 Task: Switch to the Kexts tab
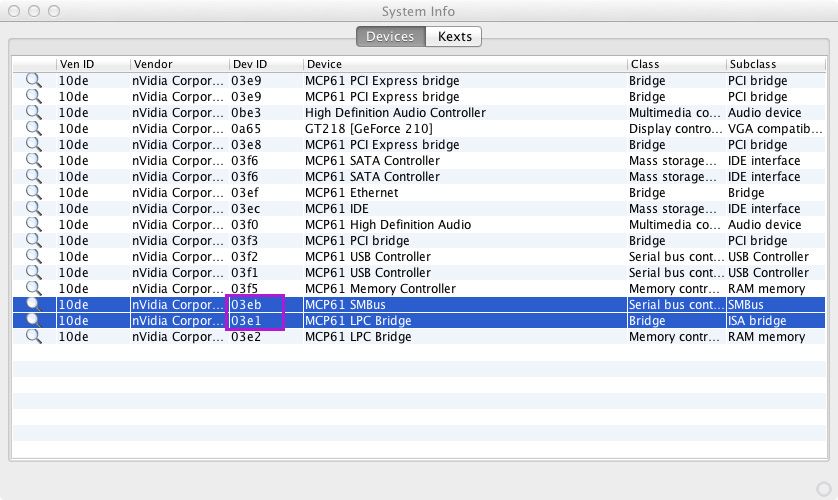[454, 36]
